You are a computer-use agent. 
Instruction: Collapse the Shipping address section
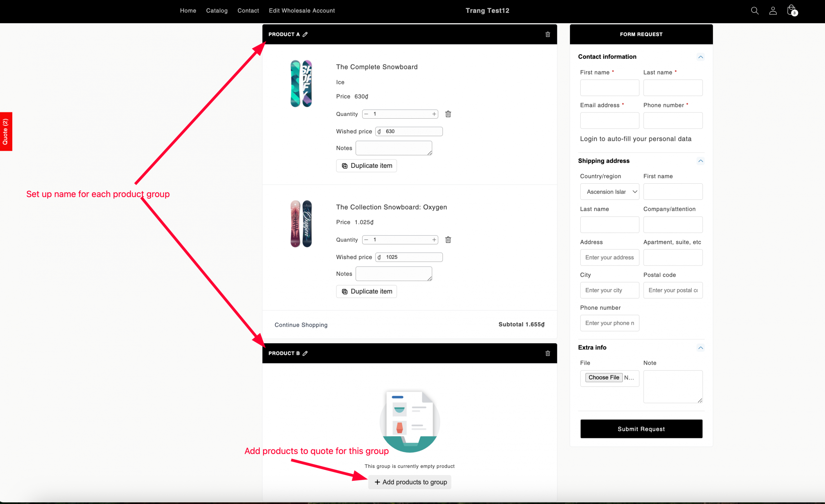tap(701, 161)
